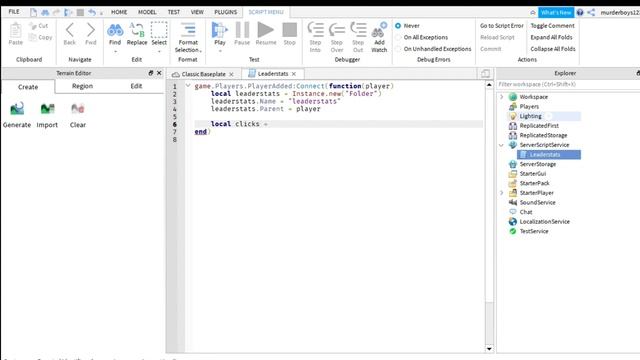Click Reload Script action
Image resolution: width=640 pixels, height=360 pixels.
coord(497,37)
